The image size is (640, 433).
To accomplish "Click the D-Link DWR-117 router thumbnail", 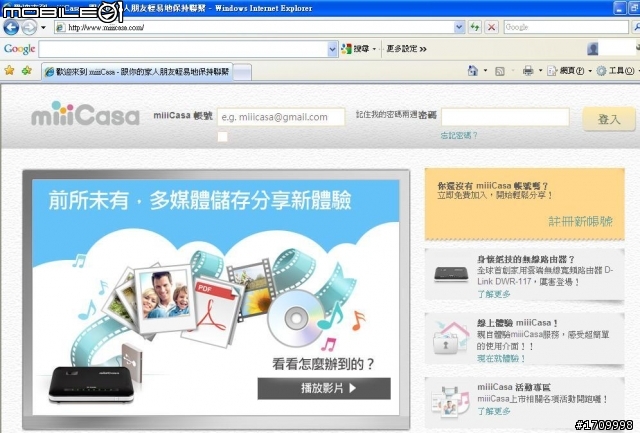I will coord(451,274).
